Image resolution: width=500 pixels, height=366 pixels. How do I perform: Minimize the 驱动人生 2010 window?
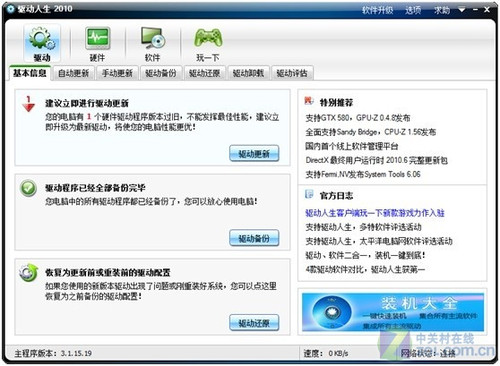coord(476,10)
